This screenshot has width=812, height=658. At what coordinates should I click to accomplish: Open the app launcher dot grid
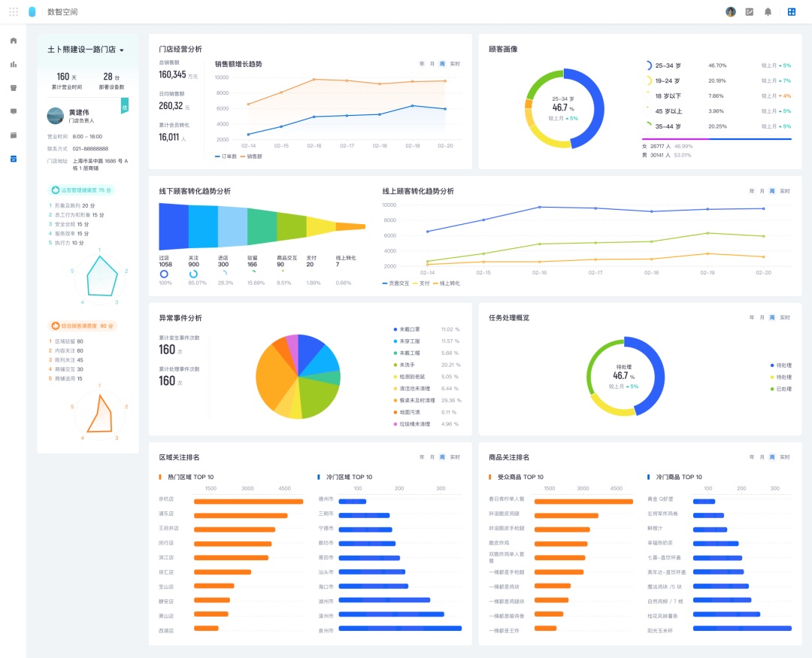[x=14, y=12]
